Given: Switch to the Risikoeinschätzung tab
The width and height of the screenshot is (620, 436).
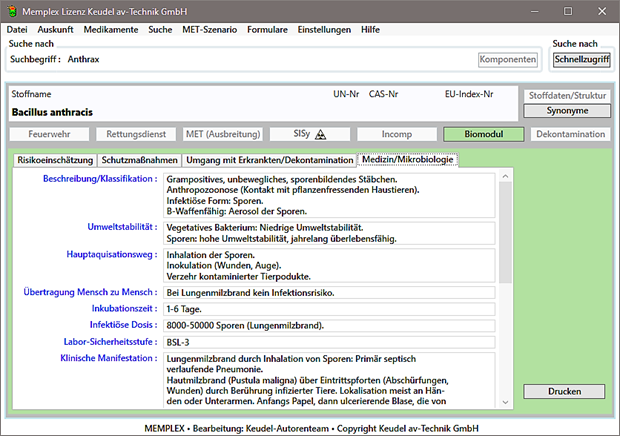Looking at the screenshot, I should tap(55, 160).
